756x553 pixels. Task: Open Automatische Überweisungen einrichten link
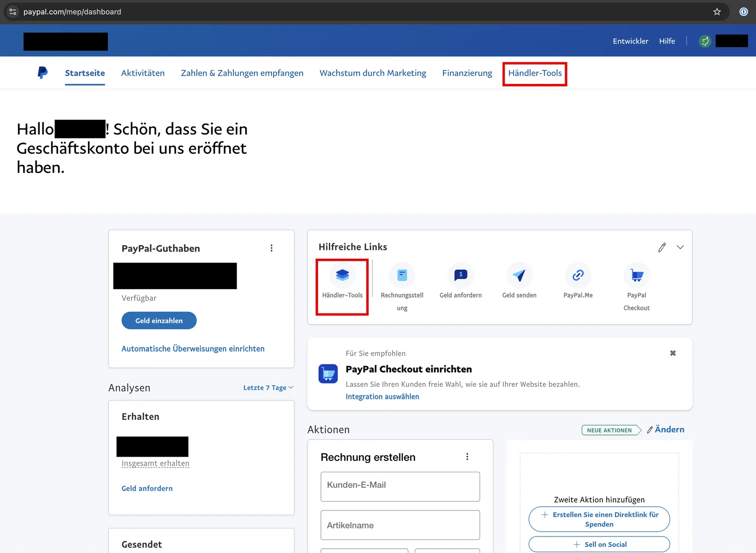(x=193, y=349)
